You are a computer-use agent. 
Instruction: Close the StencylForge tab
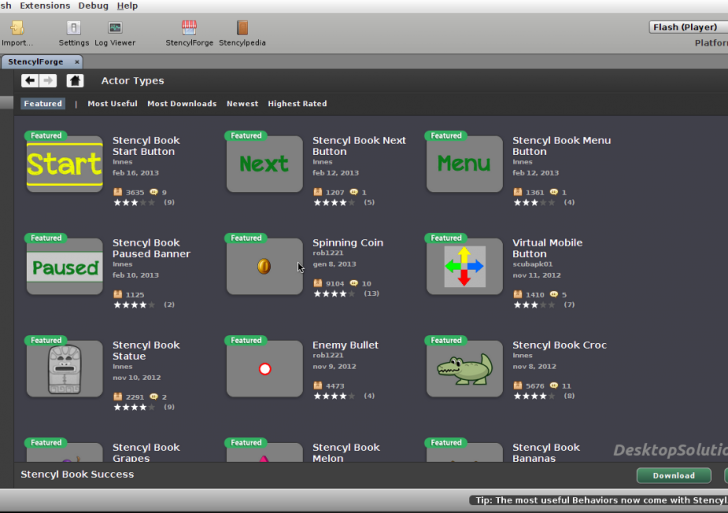point(77,62)
